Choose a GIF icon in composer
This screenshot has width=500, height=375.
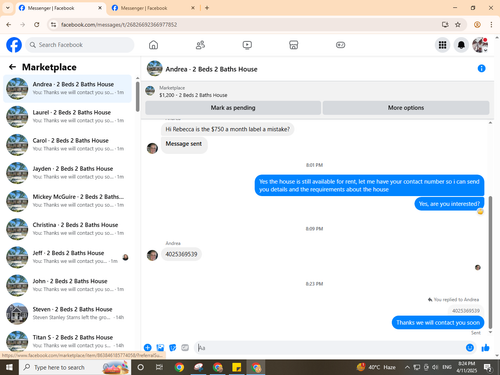click(185, 348)
